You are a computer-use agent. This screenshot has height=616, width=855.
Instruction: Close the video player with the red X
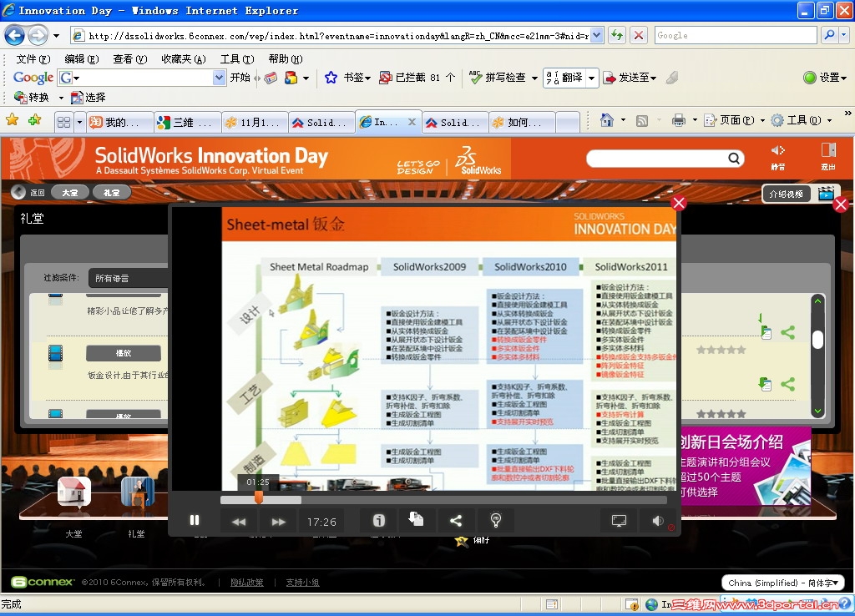[679, 204]
